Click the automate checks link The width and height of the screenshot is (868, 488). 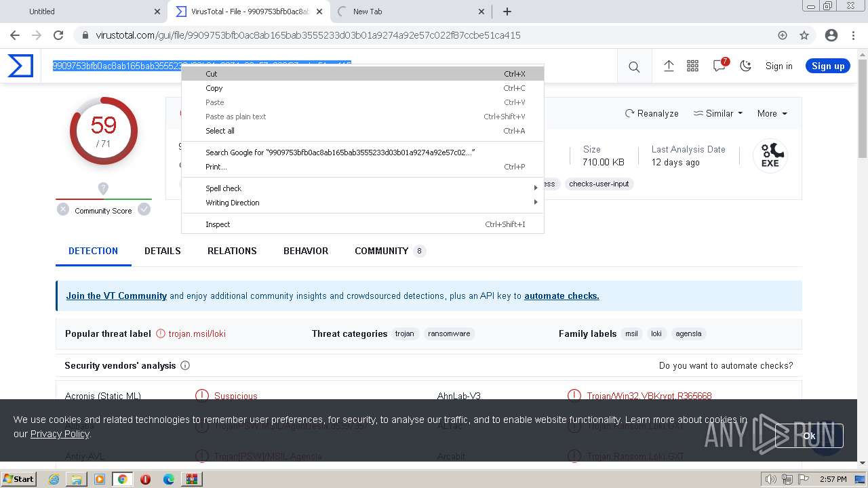(561, 296)
